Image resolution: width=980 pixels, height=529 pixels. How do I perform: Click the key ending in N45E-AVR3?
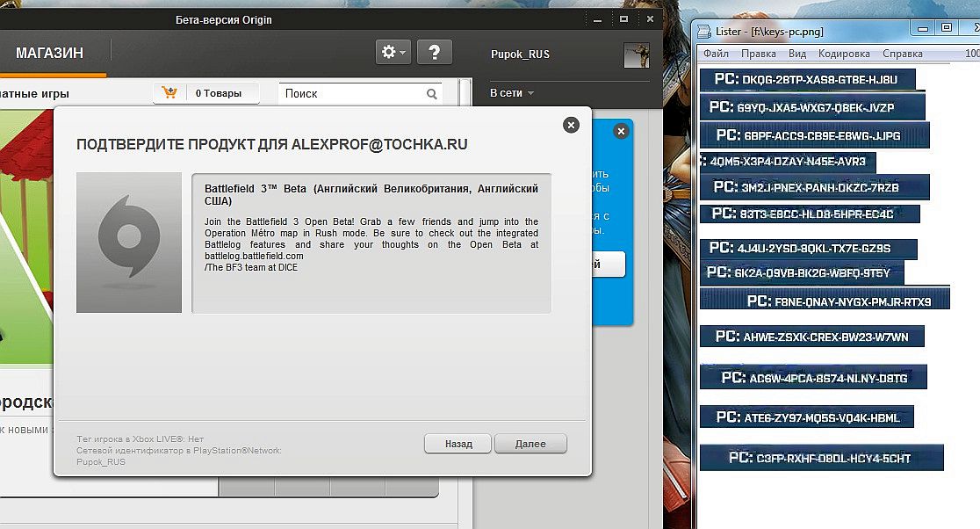788,162
